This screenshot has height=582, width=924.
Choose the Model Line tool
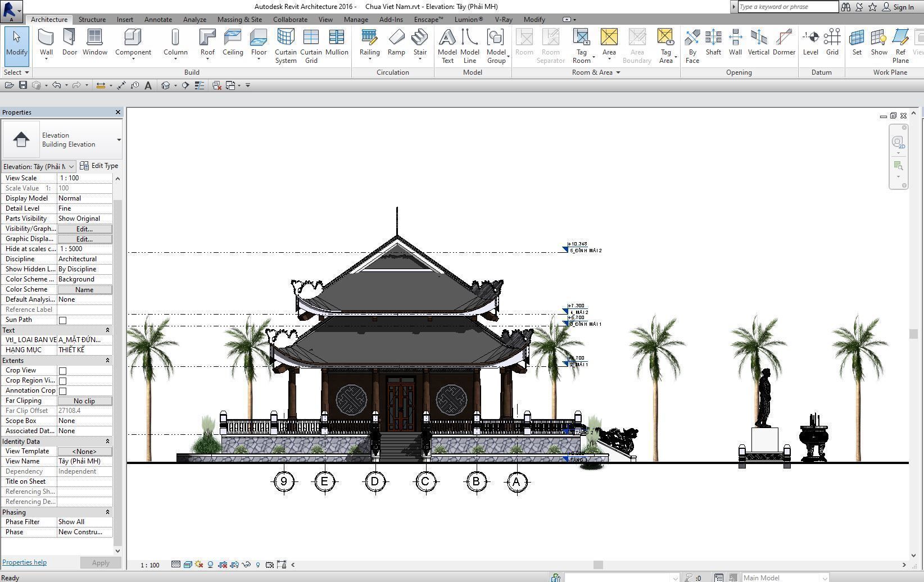[470, 46]
